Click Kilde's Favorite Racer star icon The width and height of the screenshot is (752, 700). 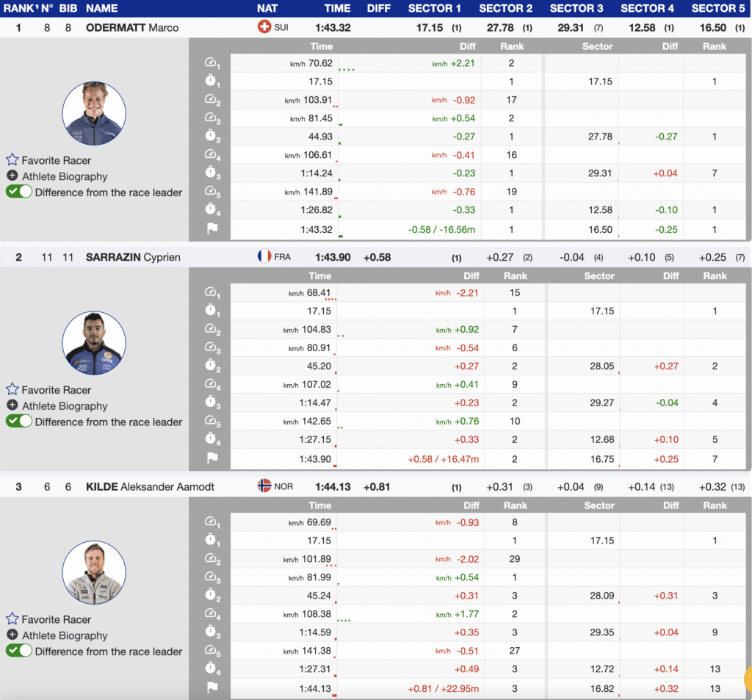click(12, 619)
